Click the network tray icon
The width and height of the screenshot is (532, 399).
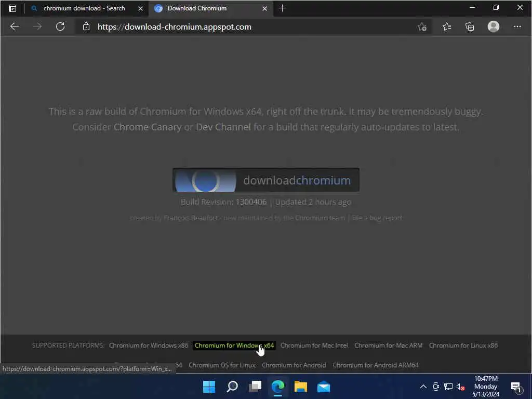pos(448,387)
